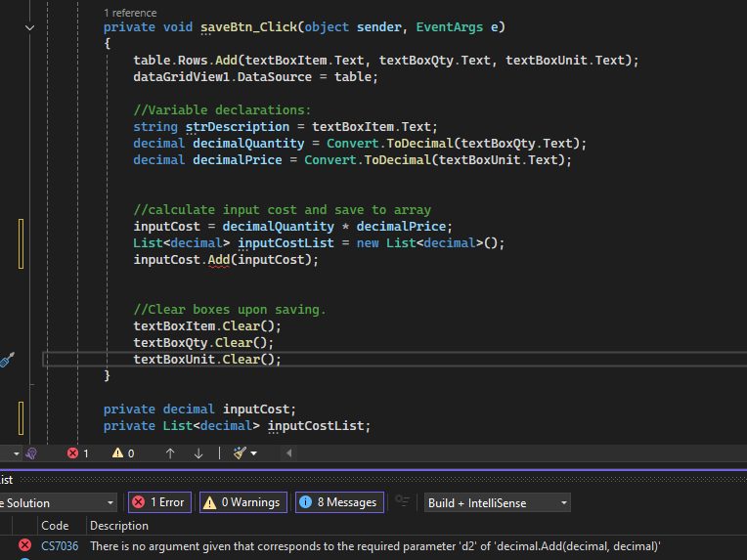The width and height of the screenshot is (747, 560).
Task: Click the textBoxQty.Clear() line
Action: 203,343
